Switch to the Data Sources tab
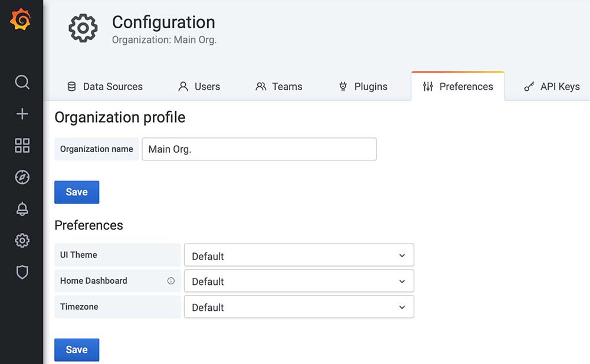 click(x=105, y=87)
